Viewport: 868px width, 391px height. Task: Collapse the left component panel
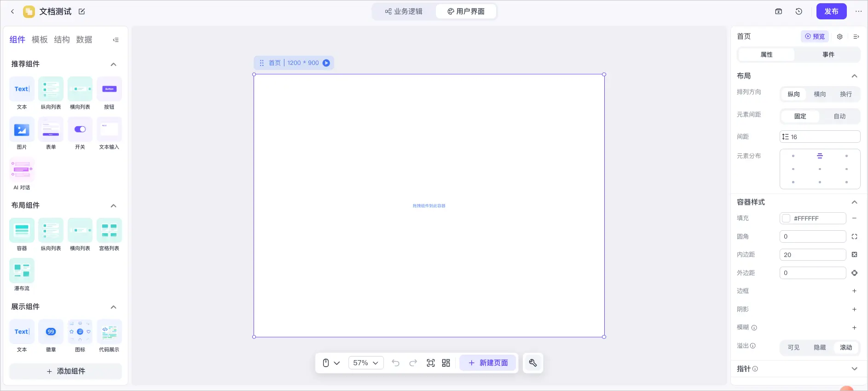[116, 40]
